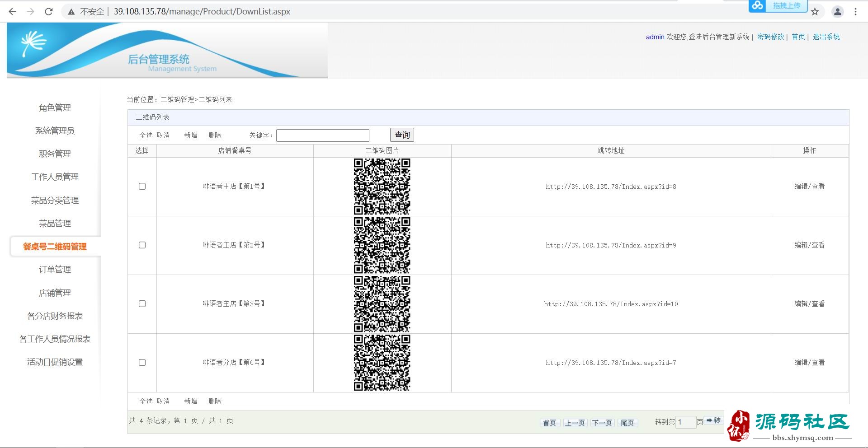Click the QR code image for 第3号

coord(382,304)
